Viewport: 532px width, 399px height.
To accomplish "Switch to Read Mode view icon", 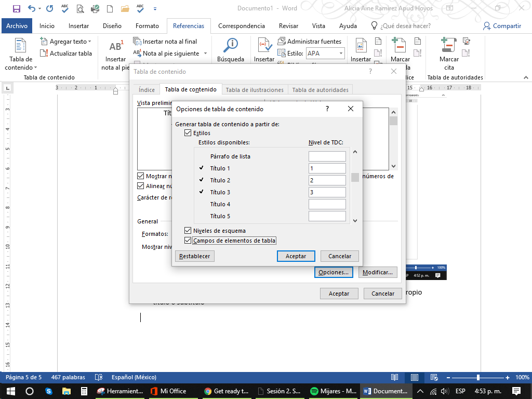I will [x=395, y=377].
